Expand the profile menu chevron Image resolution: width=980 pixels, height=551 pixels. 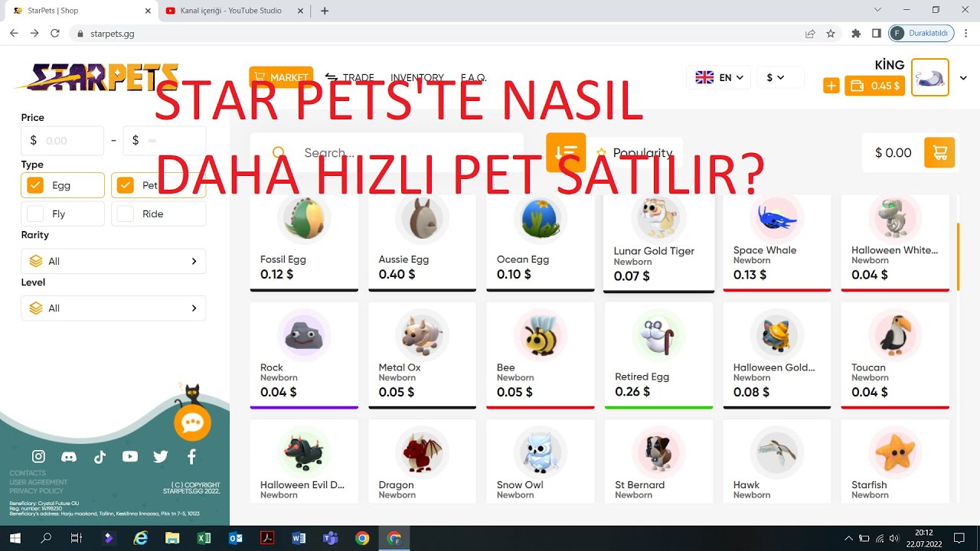coord(963,78)
